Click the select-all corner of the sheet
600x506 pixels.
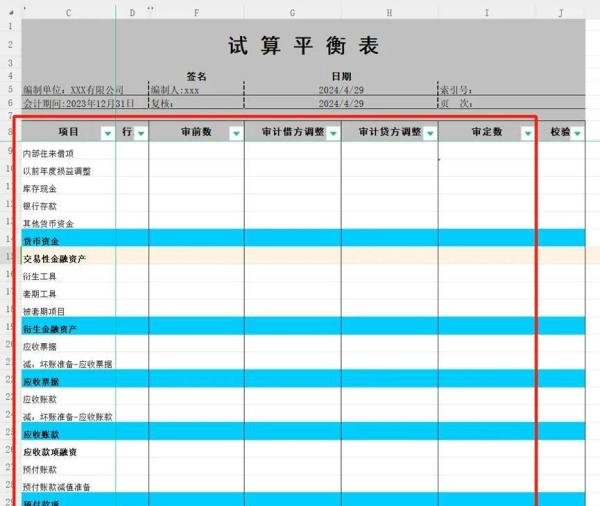coord(11,13)
